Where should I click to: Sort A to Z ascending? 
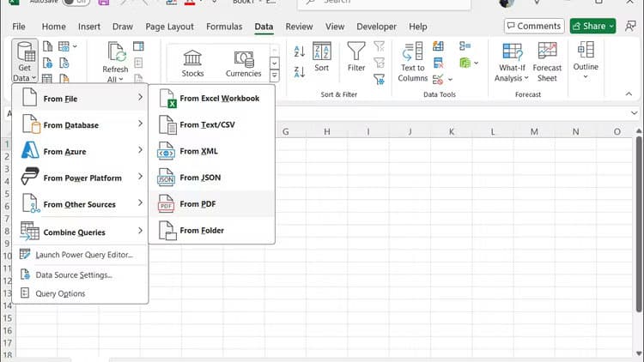coord(301,51)
